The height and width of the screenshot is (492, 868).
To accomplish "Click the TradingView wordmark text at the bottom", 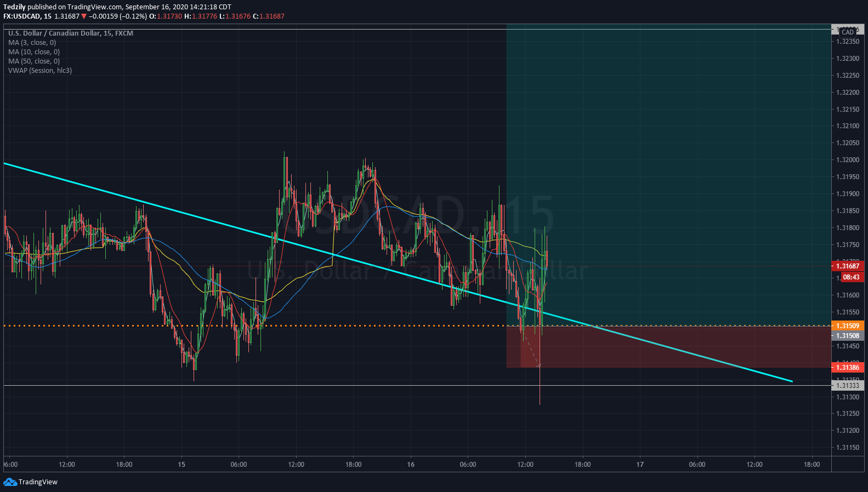I will pyautogui.click(x=38, y=482).
